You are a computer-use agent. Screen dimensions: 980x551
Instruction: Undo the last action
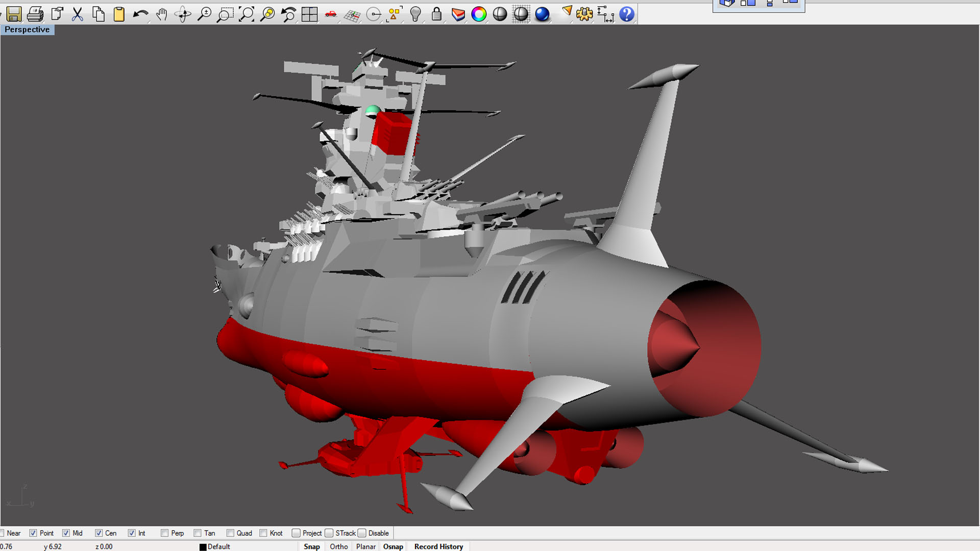(140, 14)
